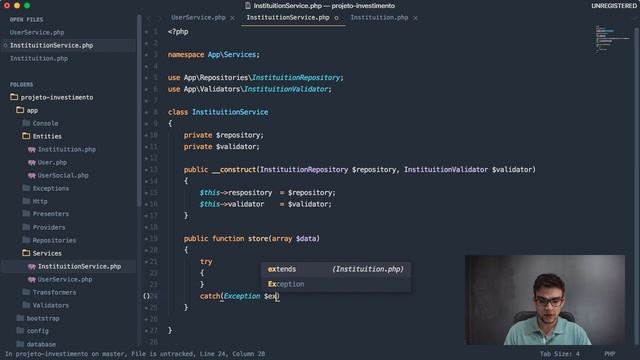Open Instituition.php in Open Files list
Viewport: 640px width, 360px height.
coord(39,58)
